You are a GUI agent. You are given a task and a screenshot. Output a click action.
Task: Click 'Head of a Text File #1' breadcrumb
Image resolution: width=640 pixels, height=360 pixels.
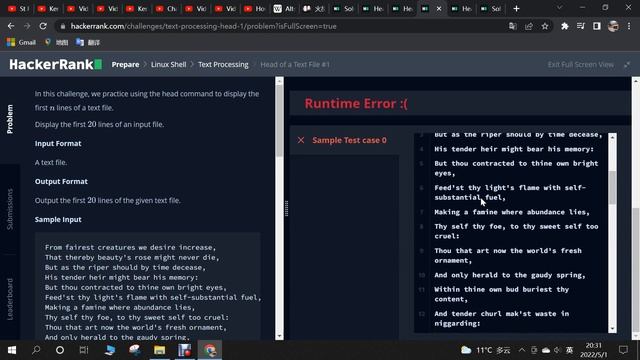pos(295,64)
